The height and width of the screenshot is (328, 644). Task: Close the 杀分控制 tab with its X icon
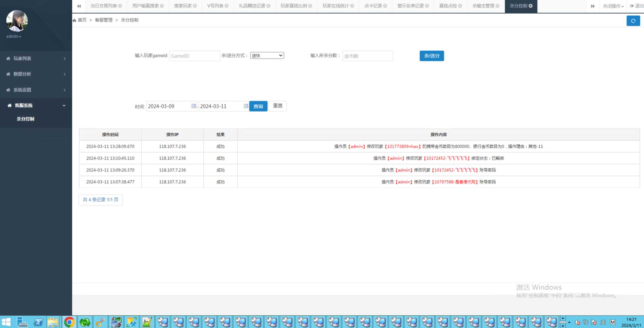click(x=531, y=6)
